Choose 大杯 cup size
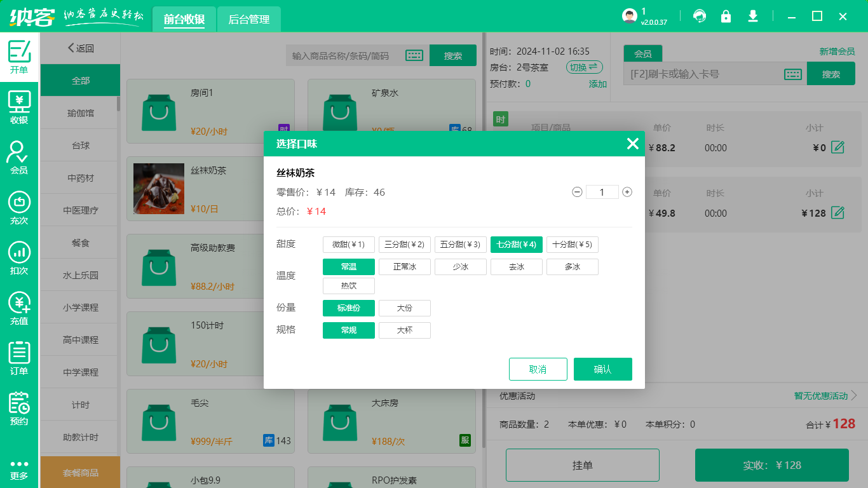Image resolution: width=868 pixels, height=488 pixels. (x=404, y=330)
